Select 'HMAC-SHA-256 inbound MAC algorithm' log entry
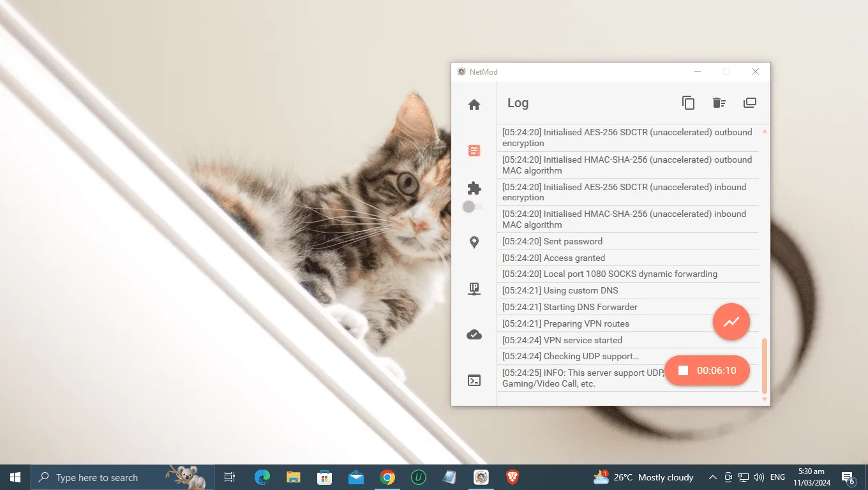868x490 pixels. coord(628,219)
